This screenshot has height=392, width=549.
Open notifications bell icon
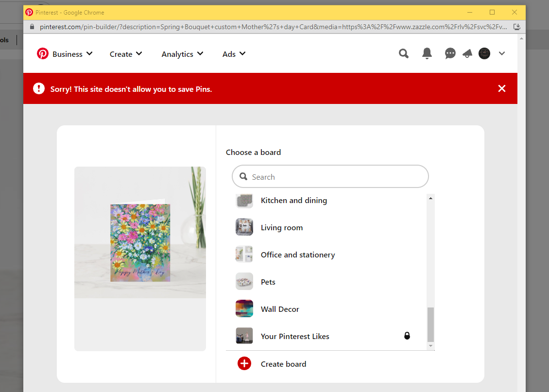tap(427, 53)
